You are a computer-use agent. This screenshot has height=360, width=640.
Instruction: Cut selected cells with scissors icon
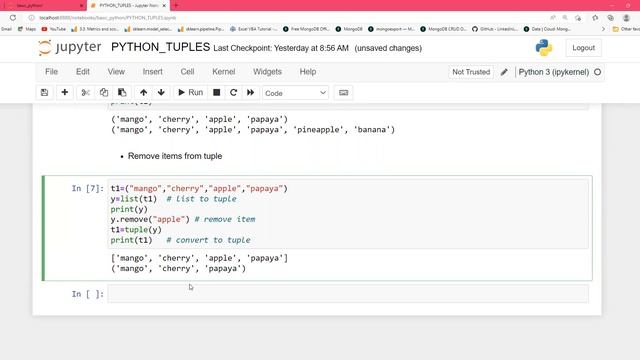coord(85,93)
